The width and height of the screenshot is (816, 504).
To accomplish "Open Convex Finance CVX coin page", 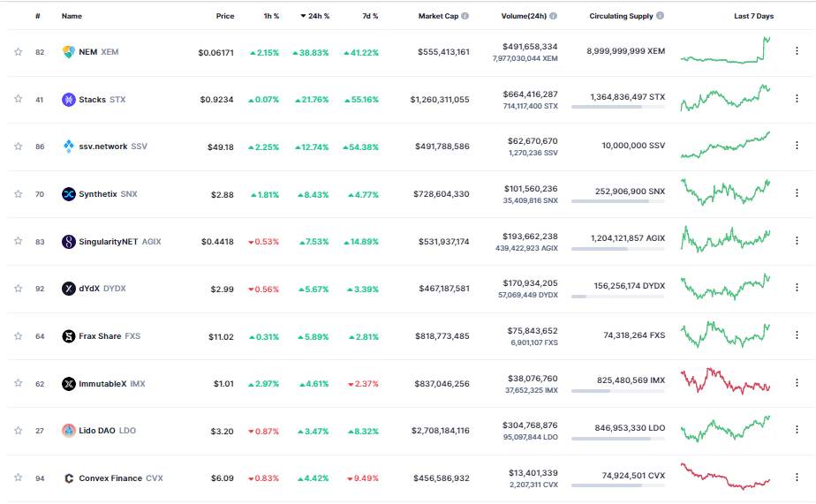I will (x=121, y=478).
